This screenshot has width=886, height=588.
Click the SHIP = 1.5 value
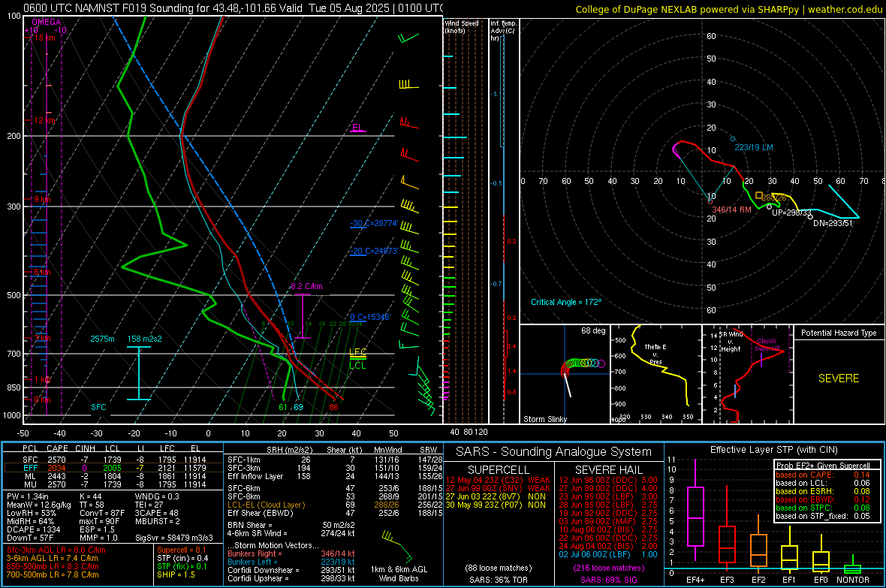coord(176,574)
